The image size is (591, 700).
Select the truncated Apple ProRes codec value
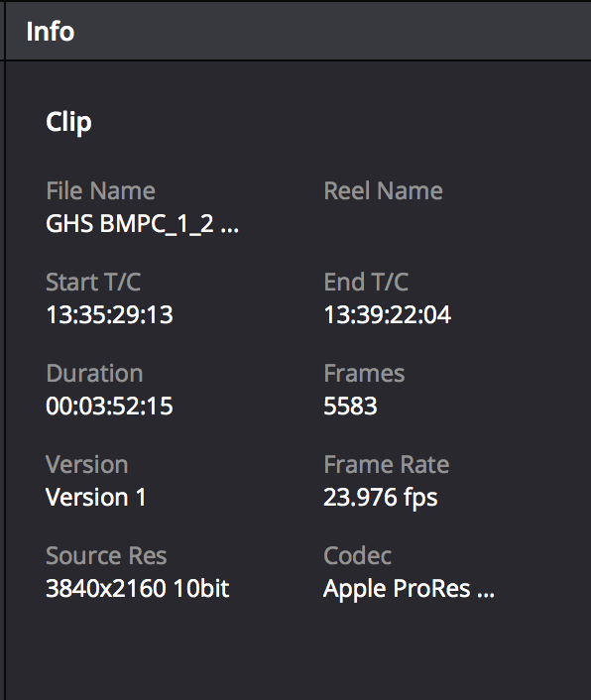tap(409, 589)
